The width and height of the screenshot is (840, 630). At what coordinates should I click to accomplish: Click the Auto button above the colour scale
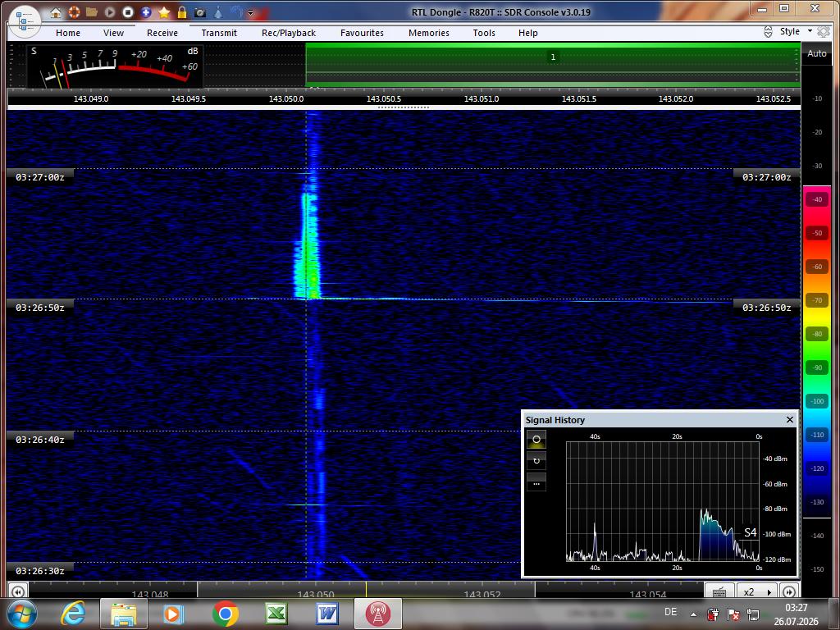pos(817,53)
